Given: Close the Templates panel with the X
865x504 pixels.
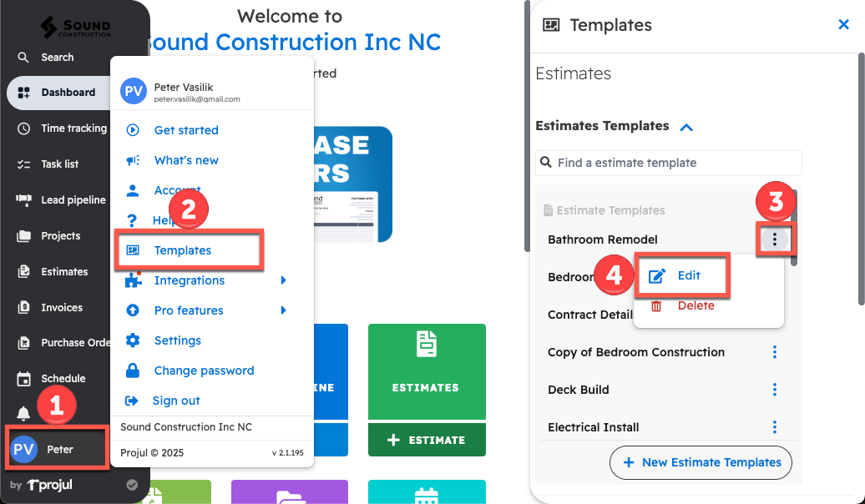Looking at the screenshot, I should click(843, 25).
